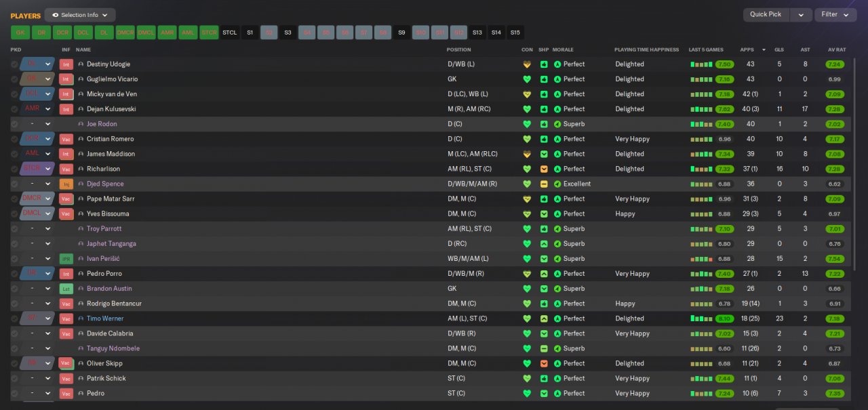Click player profile icon beside Micky van de Ven
This screenshot has width=868, height=410.
81,94
